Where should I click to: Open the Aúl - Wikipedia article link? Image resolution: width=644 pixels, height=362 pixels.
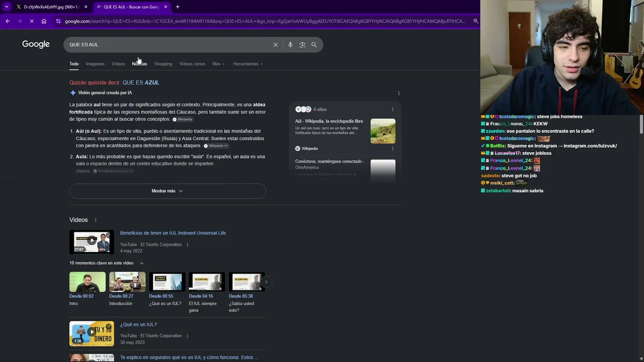(329, 121)
